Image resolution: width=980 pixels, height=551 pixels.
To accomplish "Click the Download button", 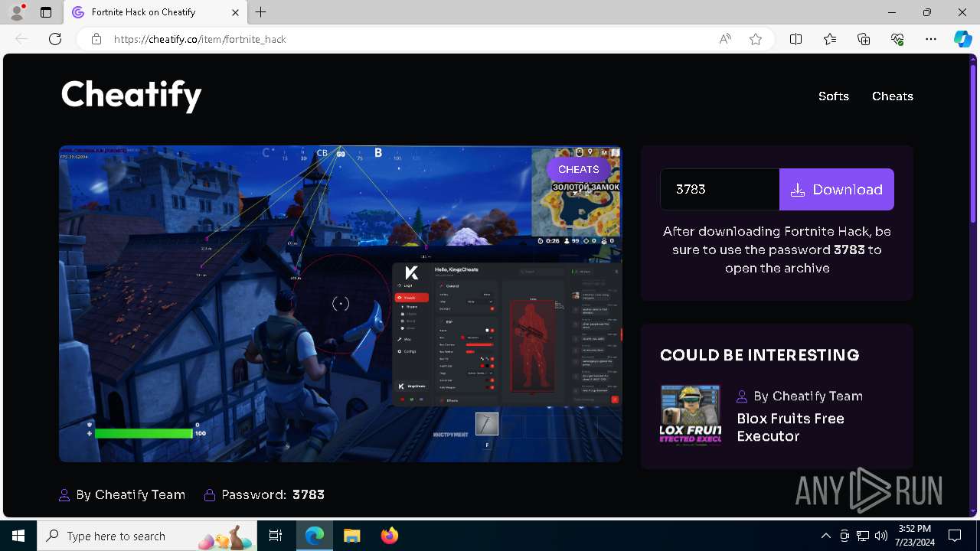I will tap(837, 189).
